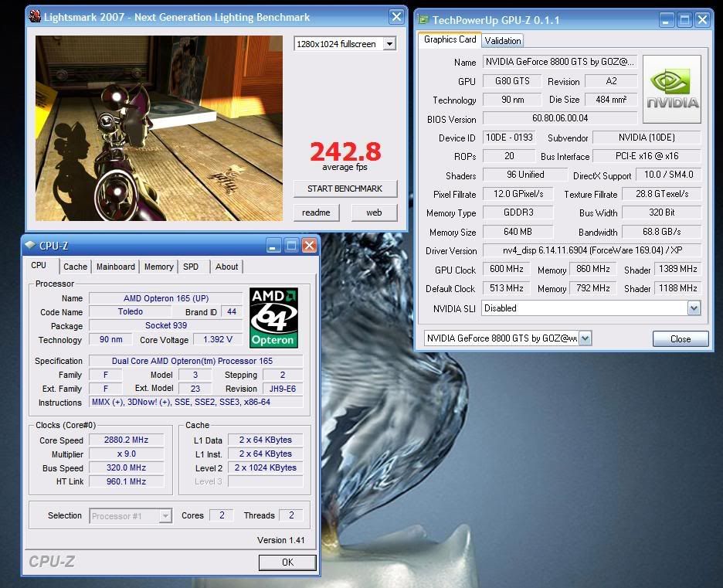Click Core Voltage value 1.392 V
This screenshot has width=723, height=588.
coord(218,339)
